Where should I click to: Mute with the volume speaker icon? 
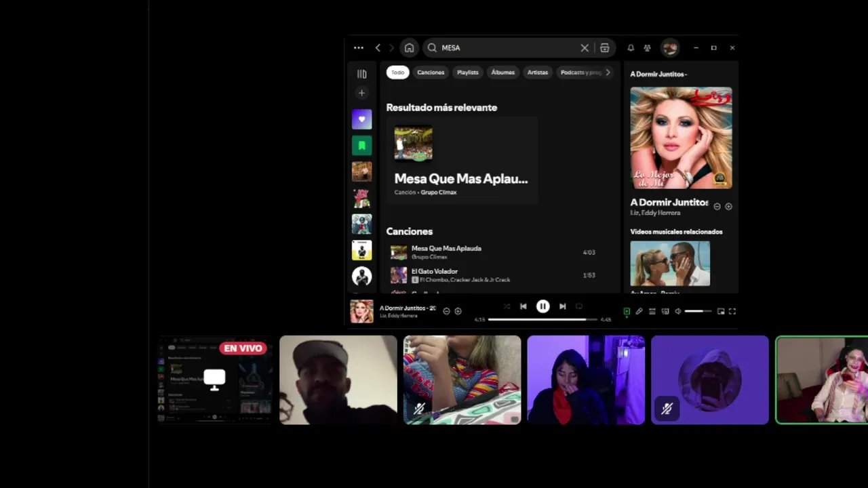point(677,311)
